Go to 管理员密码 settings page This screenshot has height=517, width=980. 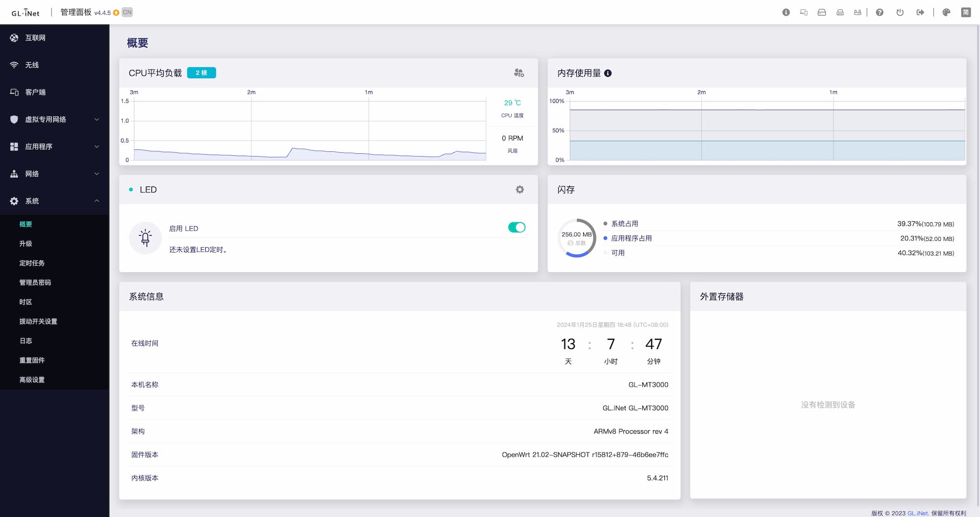[x=35, y=282]
